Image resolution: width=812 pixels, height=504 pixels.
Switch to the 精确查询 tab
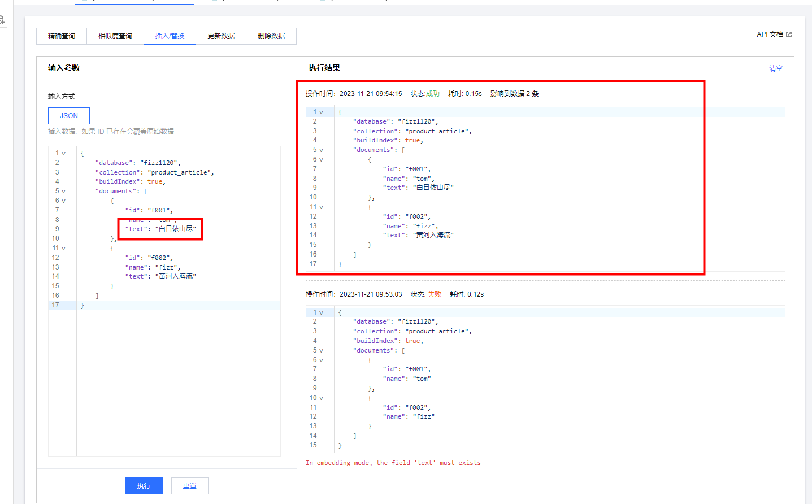coord(62,36)
